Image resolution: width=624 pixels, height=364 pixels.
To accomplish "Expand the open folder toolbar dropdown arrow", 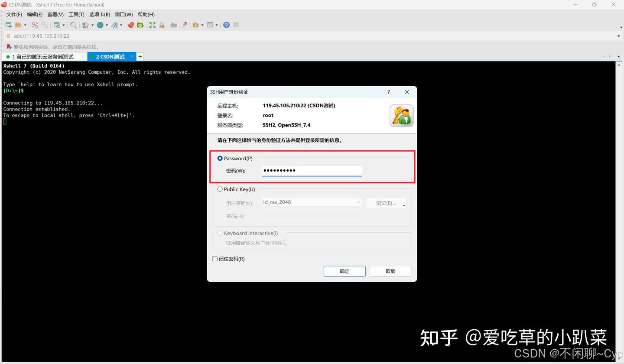I will [25, 25].
